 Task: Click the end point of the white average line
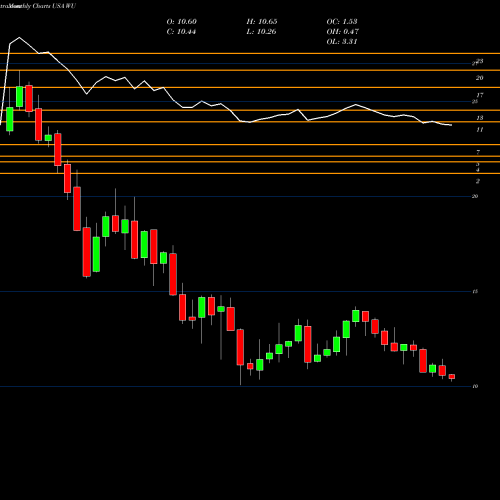451,125
